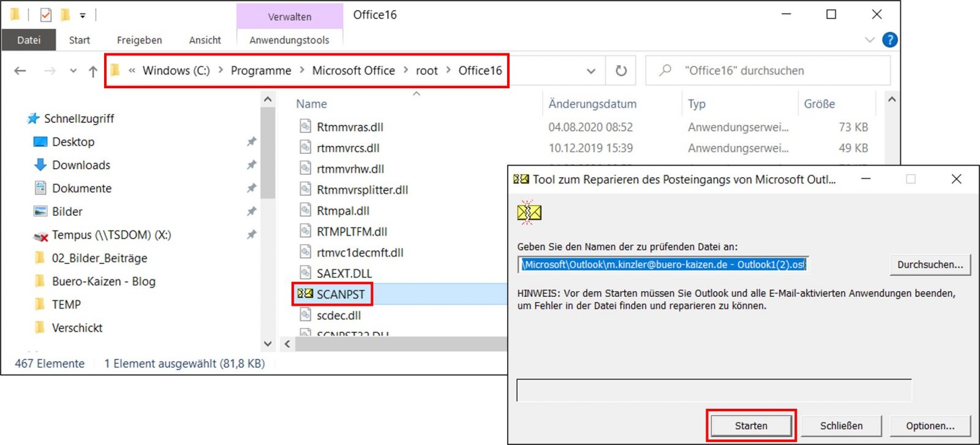Sort by the Name column header
The image size is (980, 445).
[312, 104]
